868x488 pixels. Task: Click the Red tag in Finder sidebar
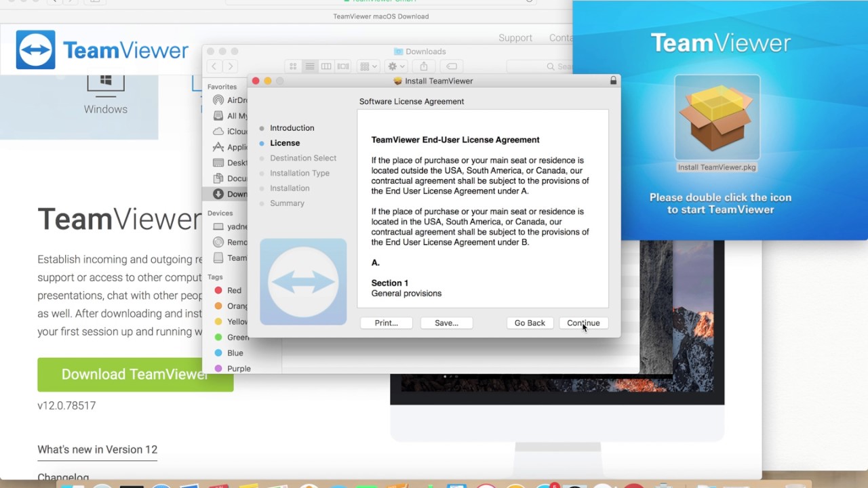(x=229, y=290)
